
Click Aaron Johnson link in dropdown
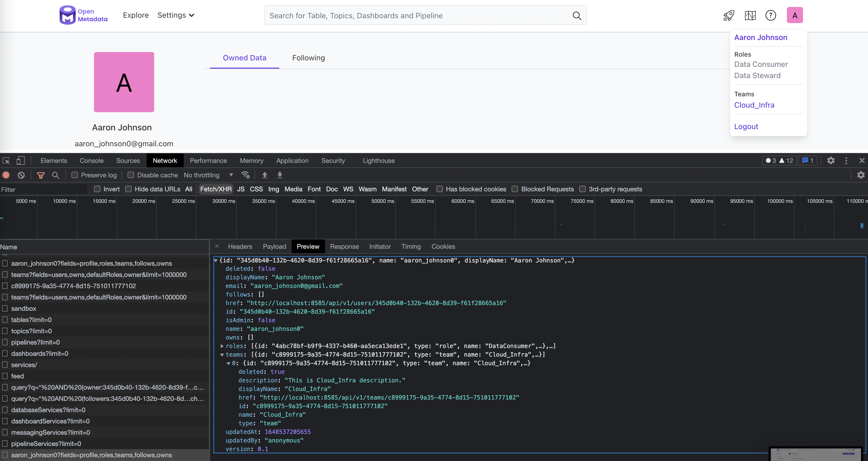[761, 37]
